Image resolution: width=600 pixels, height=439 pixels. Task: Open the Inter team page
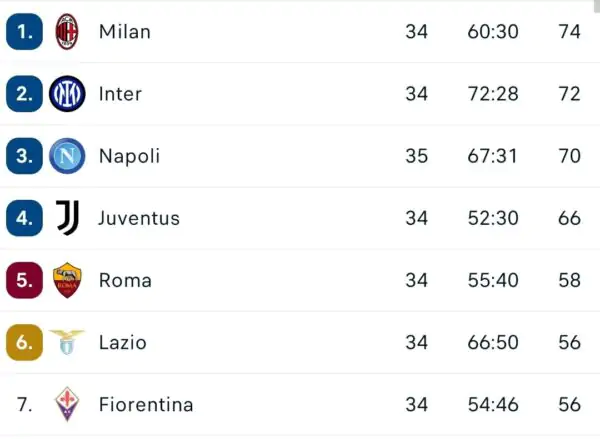pos(120,94)
